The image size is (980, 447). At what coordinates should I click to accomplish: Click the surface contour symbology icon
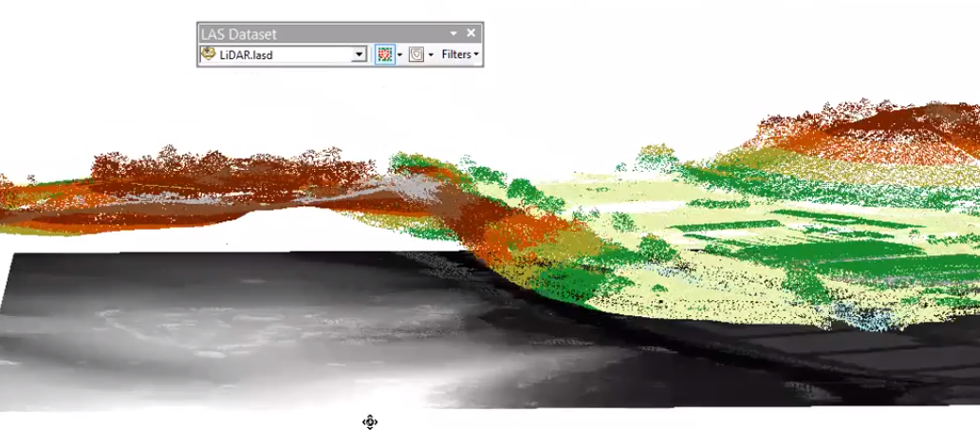coord(416,55)
